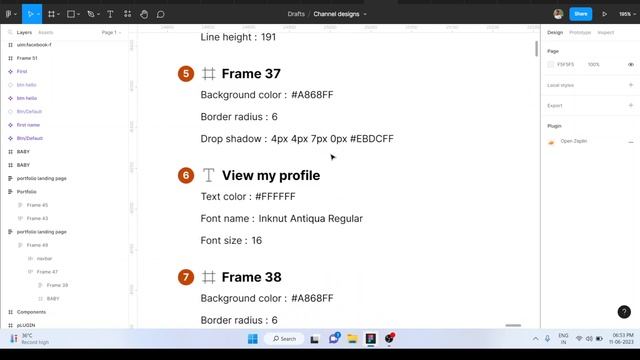Switch to the Prototype tab

(x=580, y=32)
